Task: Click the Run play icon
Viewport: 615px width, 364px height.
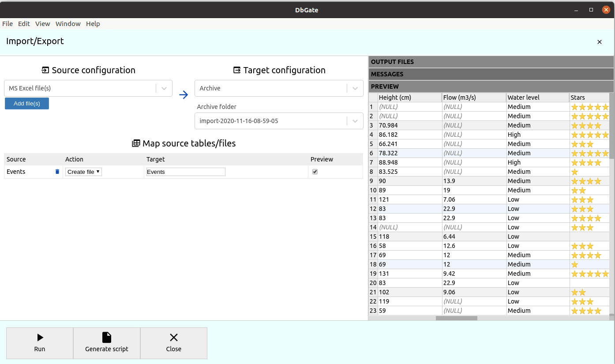Action: 39,337
